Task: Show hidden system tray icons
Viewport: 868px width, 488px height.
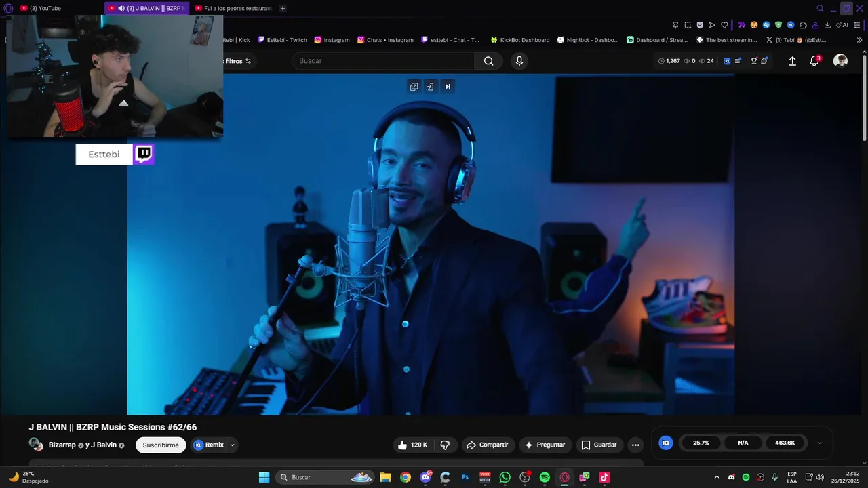Action: click(x=717, y=477)
